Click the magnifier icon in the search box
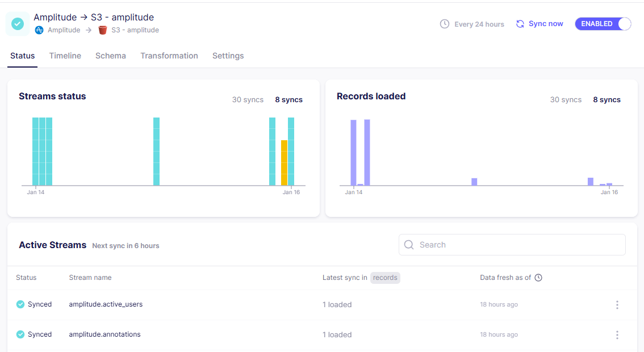Viewport: 644px width, 352px height. 409,245
